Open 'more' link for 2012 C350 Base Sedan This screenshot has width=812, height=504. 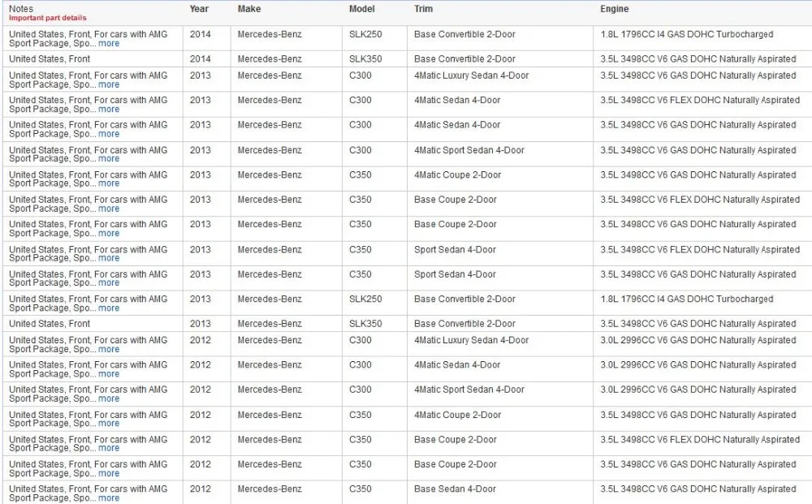(109, 498)
